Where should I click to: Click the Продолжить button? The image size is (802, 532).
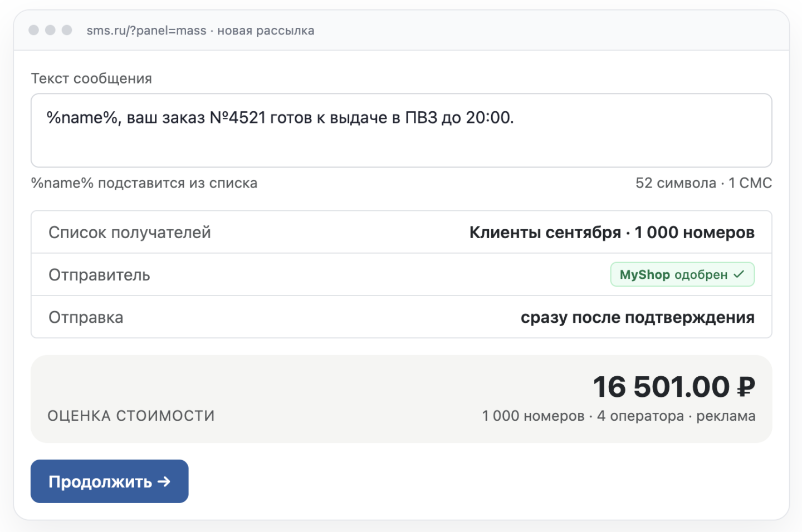tap(109, 481)
